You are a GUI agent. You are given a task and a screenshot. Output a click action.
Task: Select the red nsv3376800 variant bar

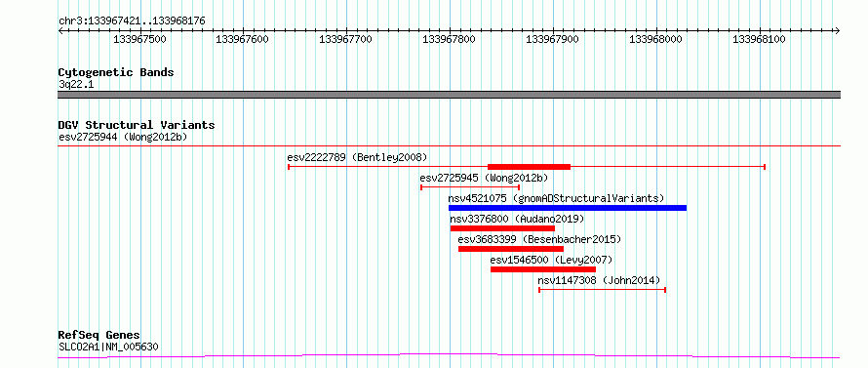coord(502,228)
